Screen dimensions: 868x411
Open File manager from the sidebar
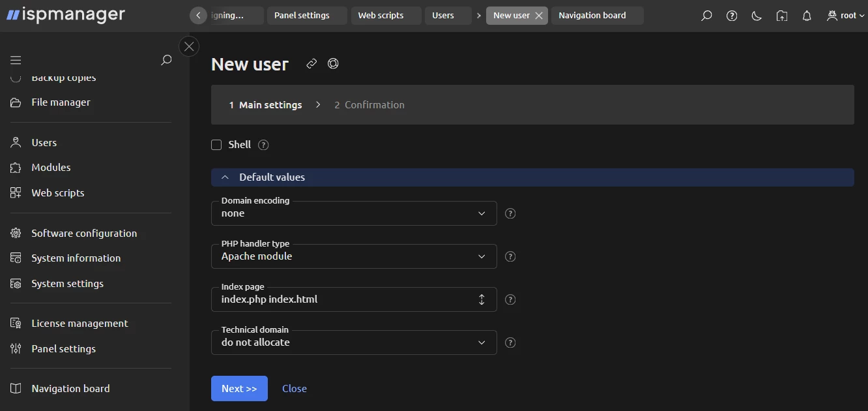[61, 102]
